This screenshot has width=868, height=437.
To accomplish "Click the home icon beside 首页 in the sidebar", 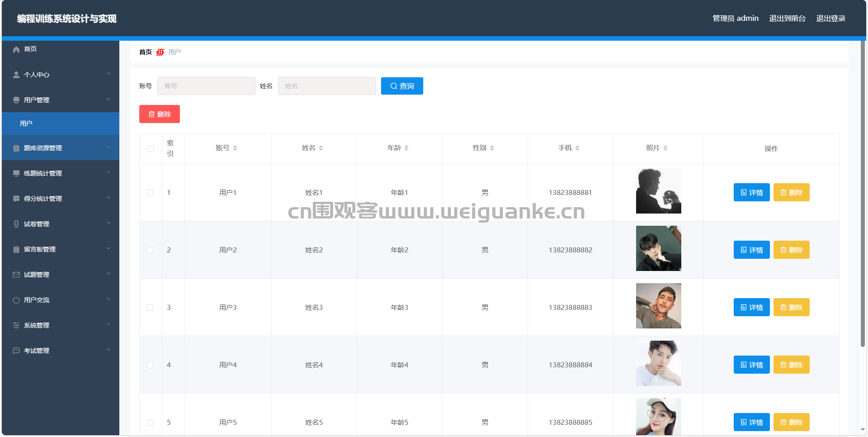I will (x=16, y=49).
